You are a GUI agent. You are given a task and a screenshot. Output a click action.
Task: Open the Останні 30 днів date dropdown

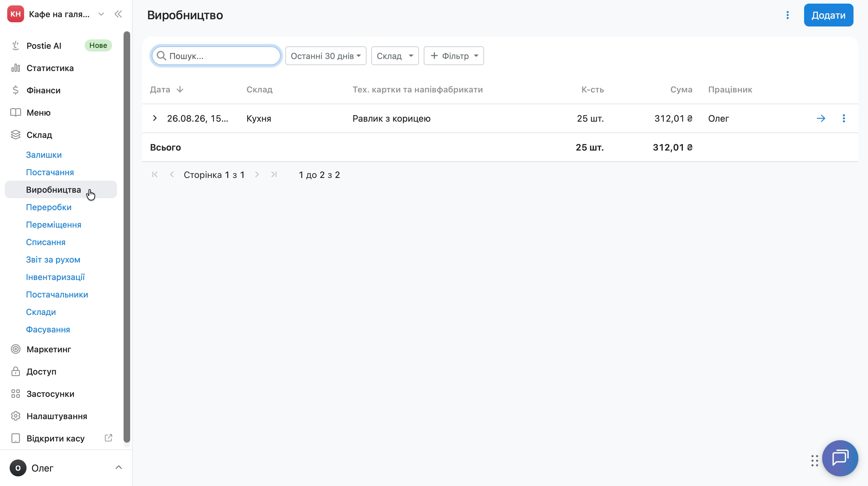[326, 56]
